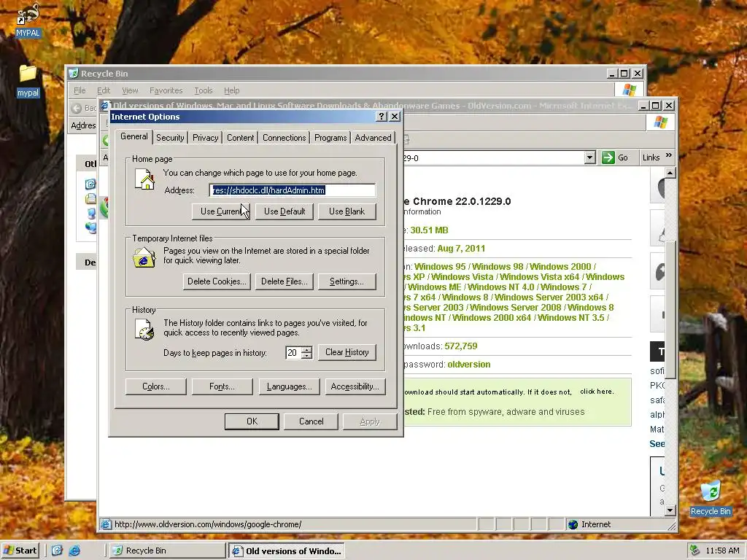The height and width of the screenshot is (560, 747).
Task: Follow the 'click here' download link
Action: tap(597, 392)
